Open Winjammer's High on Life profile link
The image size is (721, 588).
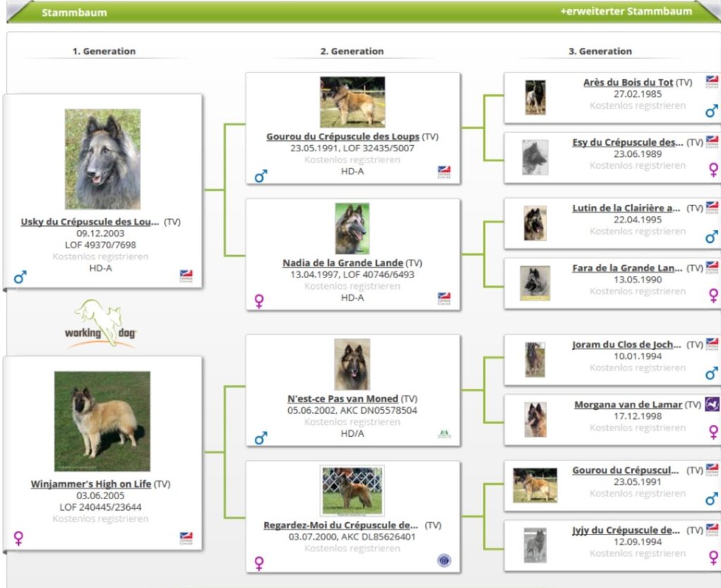91,484
